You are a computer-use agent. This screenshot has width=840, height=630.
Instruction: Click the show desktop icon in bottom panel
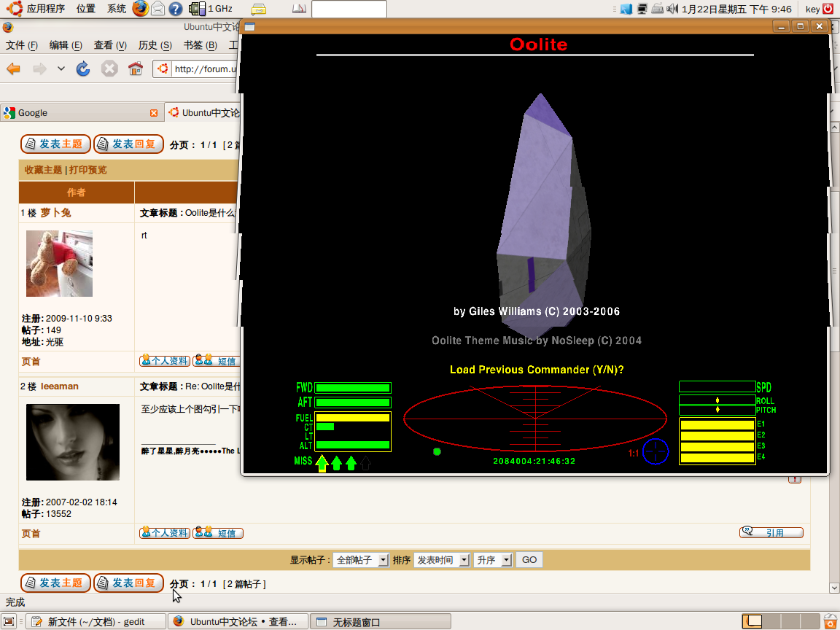[x=9, y=621]
